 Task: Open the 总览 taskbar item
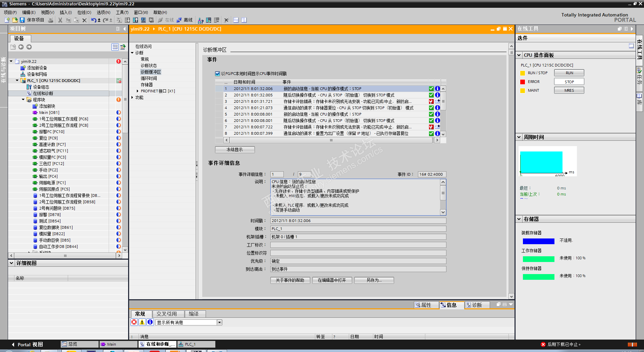click(x=79, y=344)
